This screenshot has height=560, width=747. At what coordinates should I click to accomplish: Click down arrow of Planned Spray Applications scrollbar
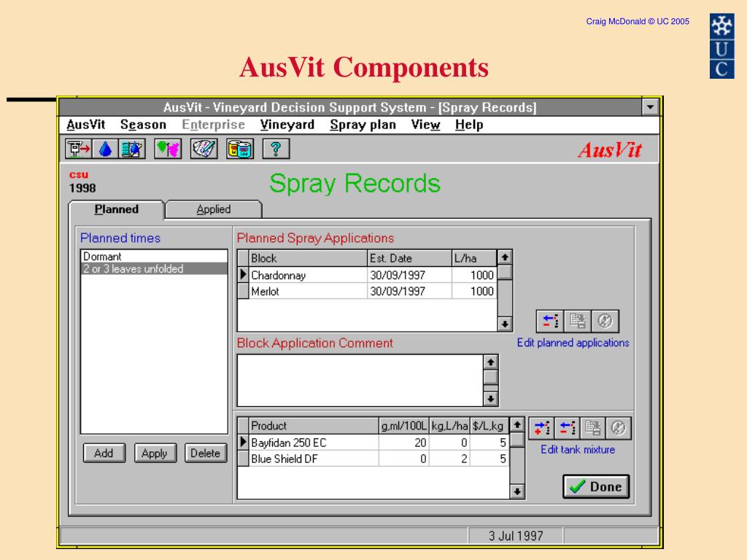point(505,324)
